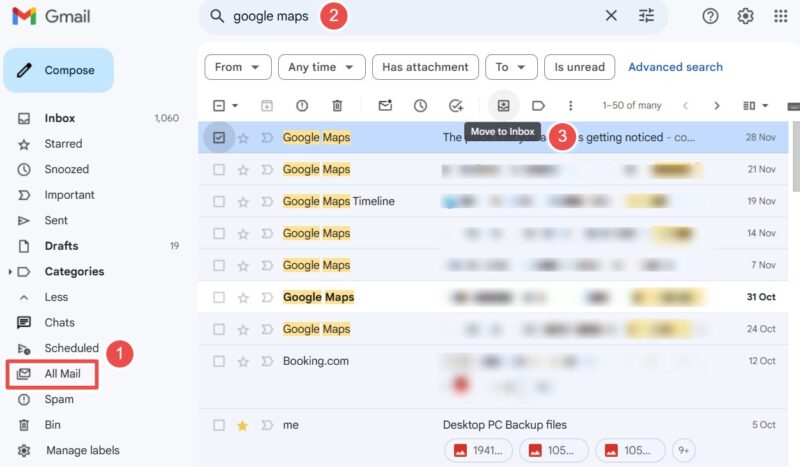
Task: Toggle the Is unread filter chip
Action: coord(579,67)
